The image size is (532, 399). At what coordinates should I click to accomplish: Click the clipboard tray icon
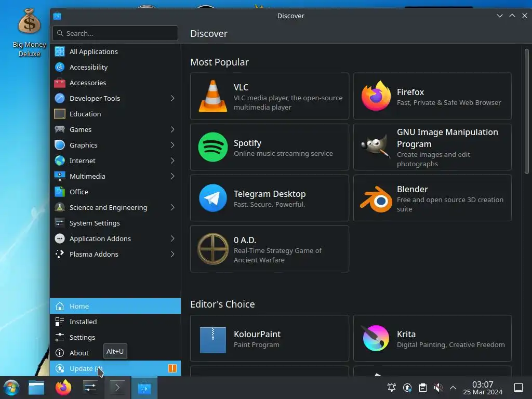pos(423,388)
